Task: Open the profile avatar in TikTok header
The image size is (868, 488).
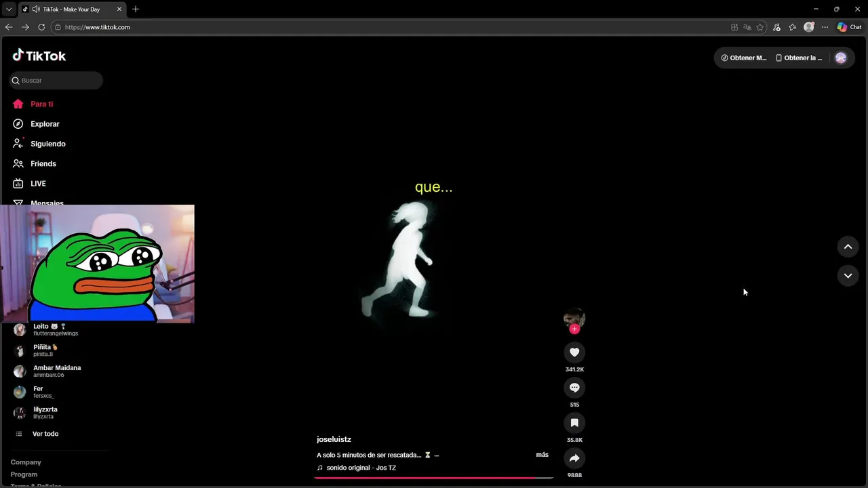Action: pyautogui.click(x=841, y=58)
